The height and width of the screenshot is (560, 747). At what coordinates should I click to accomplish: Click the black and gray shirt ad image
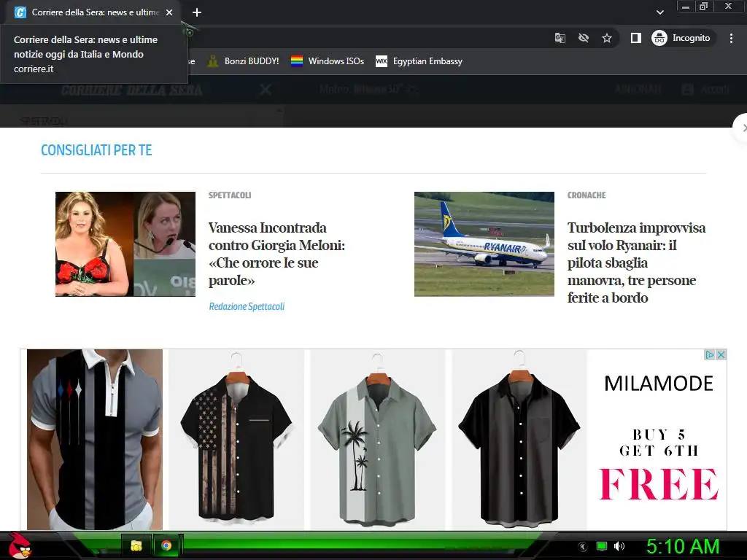(x=519, y=440)
